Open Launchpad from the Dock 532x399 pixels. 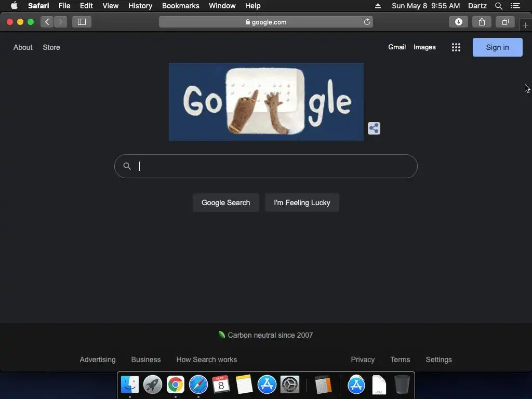point(153,385)
